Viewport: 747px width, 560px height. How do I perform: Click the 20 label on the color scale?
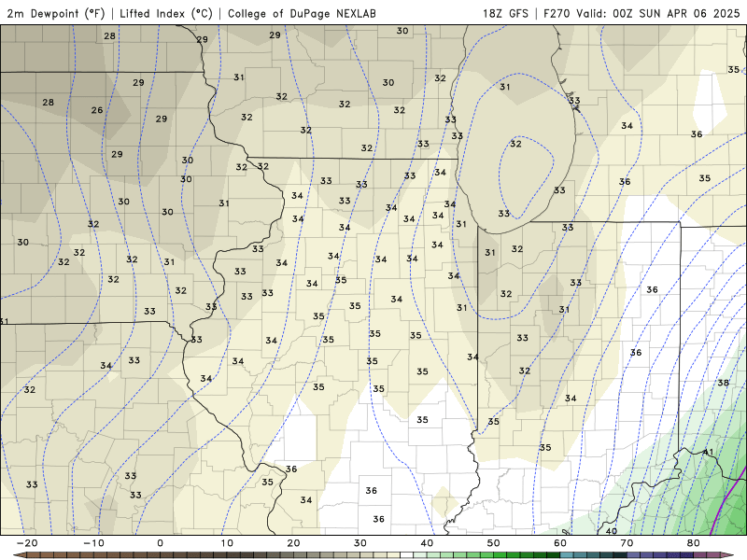tap(293, 543)
